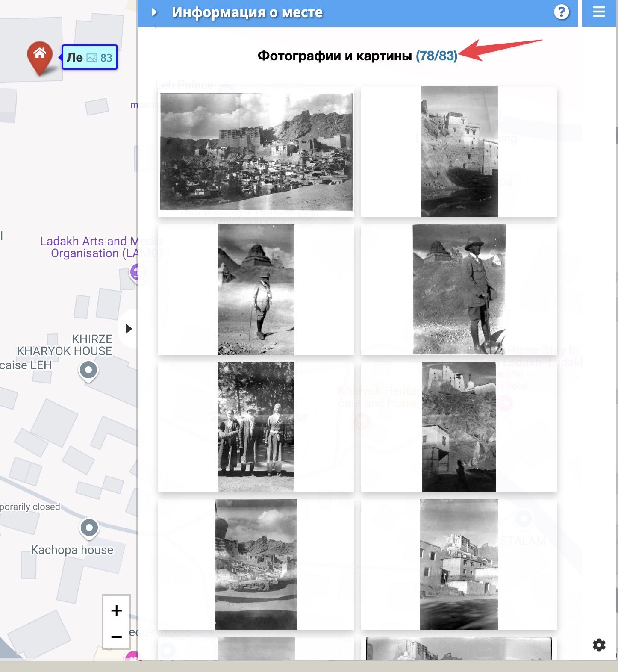Open the hamburger menu
This screenshot has width=618, height=672.
click(x=599, y=12)
